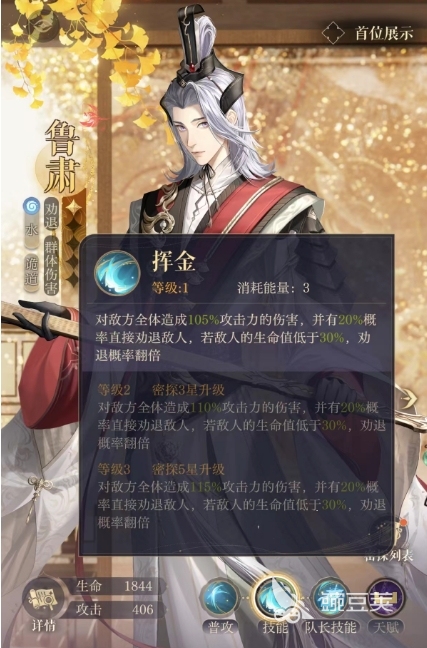
Task: Tap the star rank diamonds column
Action: (74, 242)
